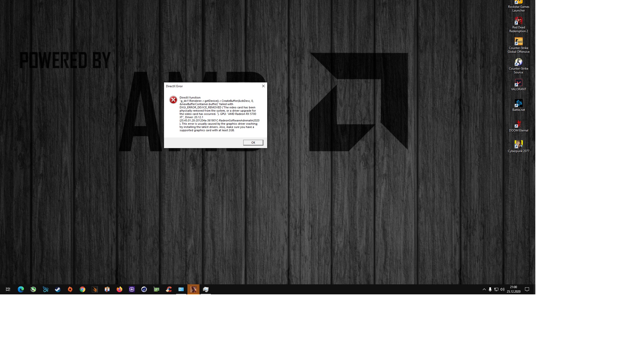Close the DirectX Error dialog

pyautogui.click(x=263, y=86)
